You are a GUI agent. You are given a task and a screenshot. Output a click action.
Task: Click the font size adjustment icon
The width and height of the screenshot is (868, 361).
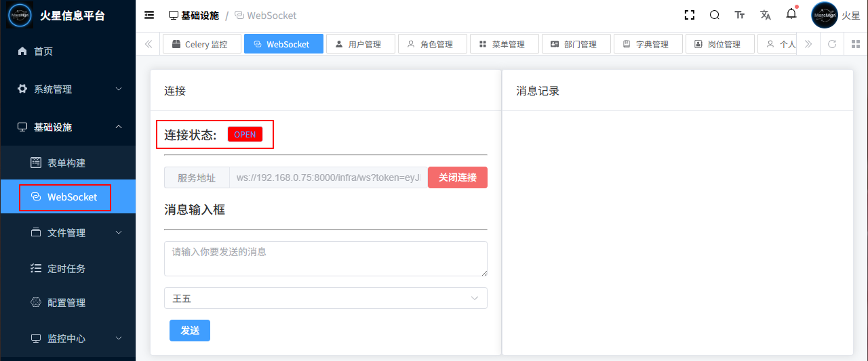[740, 15]
